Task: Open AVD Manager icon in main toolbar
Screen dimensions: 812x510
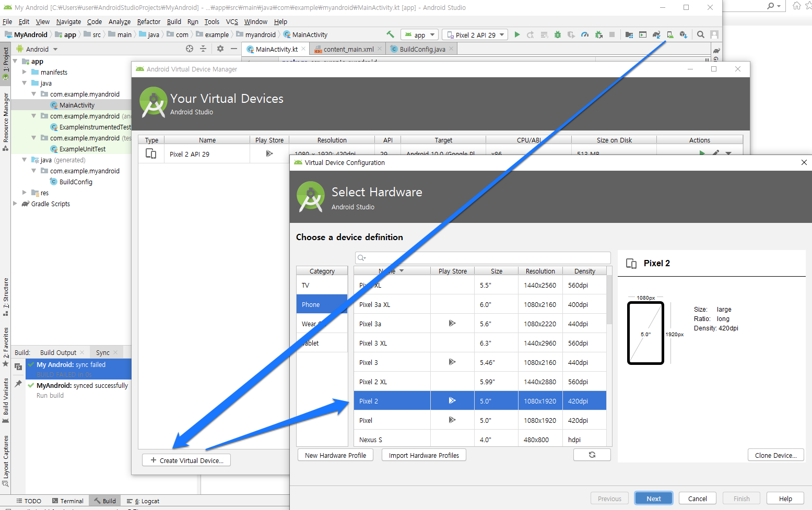Action: point(670,34)
